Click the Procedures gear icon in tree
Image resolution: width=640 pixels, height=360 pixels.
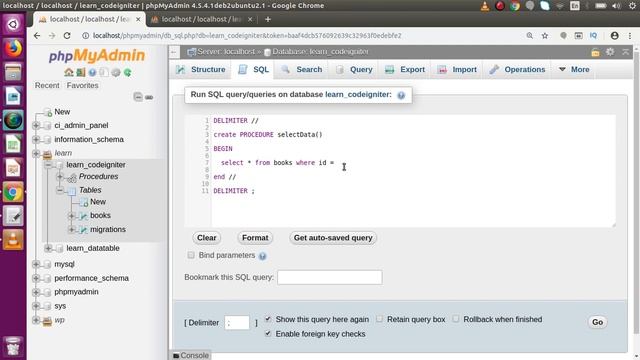pyautogui.click(x=72, y=177)
